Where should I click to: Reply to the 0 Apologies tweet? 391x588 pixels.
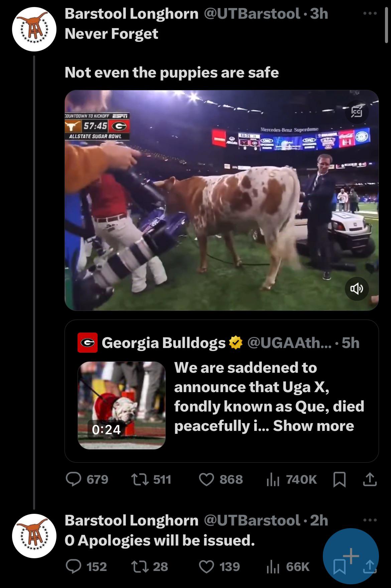pyautogui.click(x=74, y=567)
